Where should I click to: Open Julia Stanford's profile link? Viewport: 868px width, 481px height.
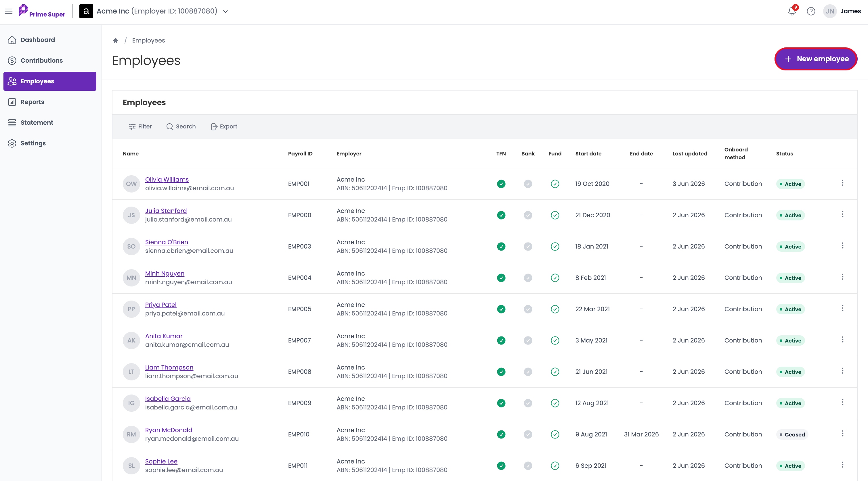point(166,211)
